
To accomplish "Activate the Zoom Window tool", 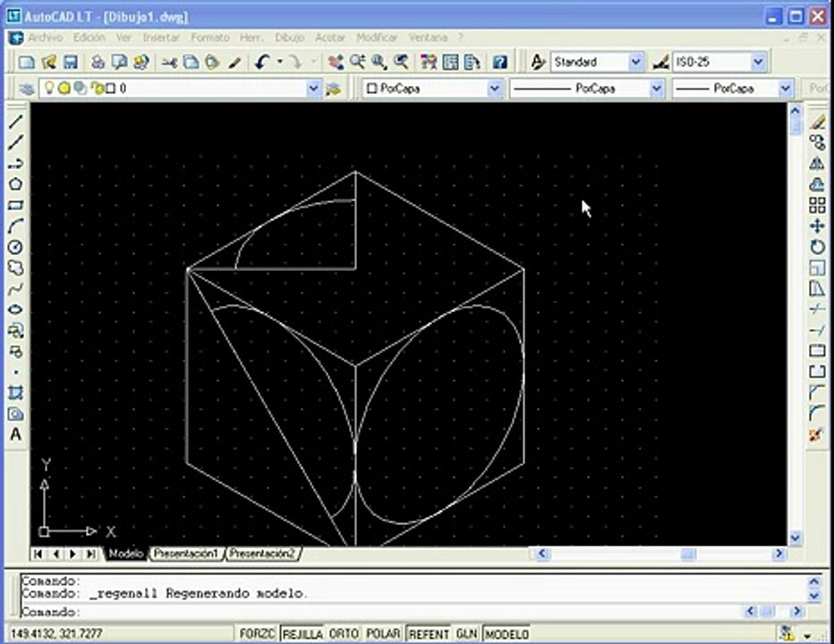I will [379, 63].
